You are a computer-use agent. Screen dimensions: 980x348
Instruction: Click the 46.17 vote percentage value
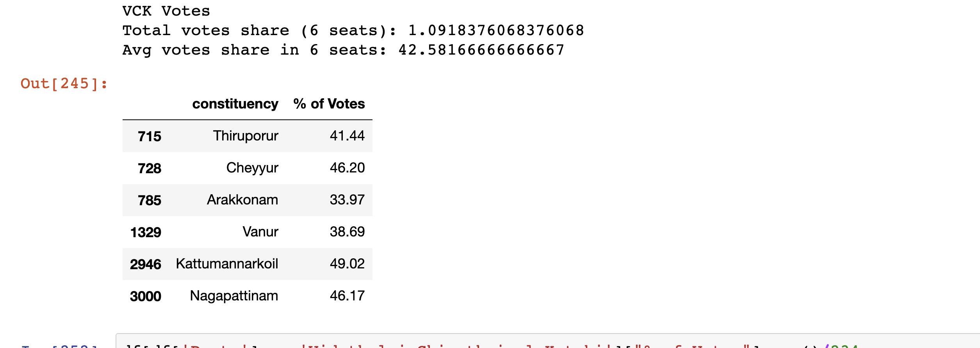coord(347,296)
